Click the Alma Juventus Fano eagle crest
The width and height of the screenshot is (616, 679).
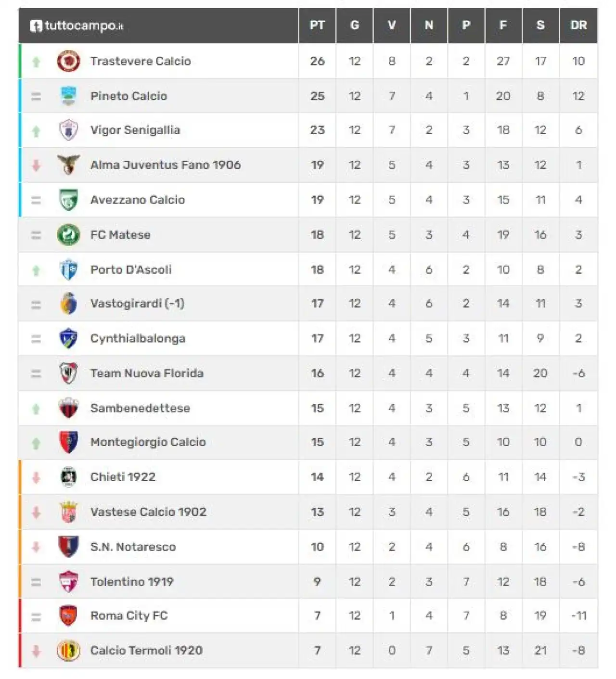click(68, 165)
